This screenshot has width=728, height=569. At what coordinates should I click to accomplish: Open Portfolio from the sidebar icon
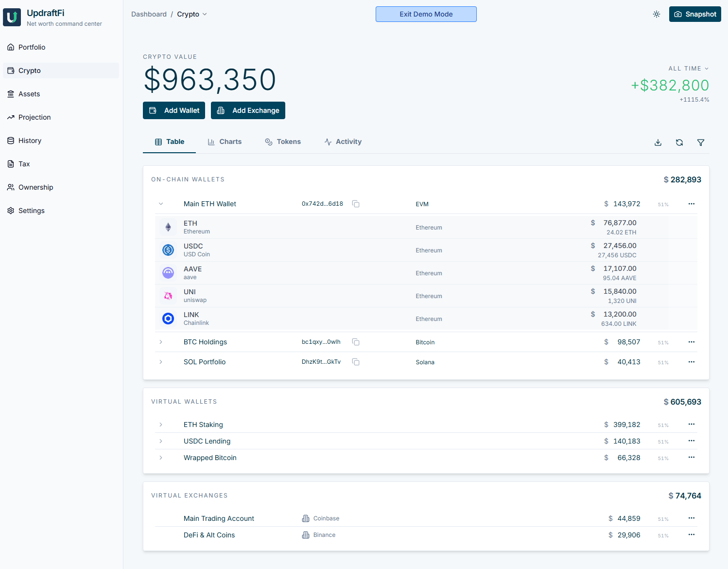pyautogui.click(x=11, y=47)
